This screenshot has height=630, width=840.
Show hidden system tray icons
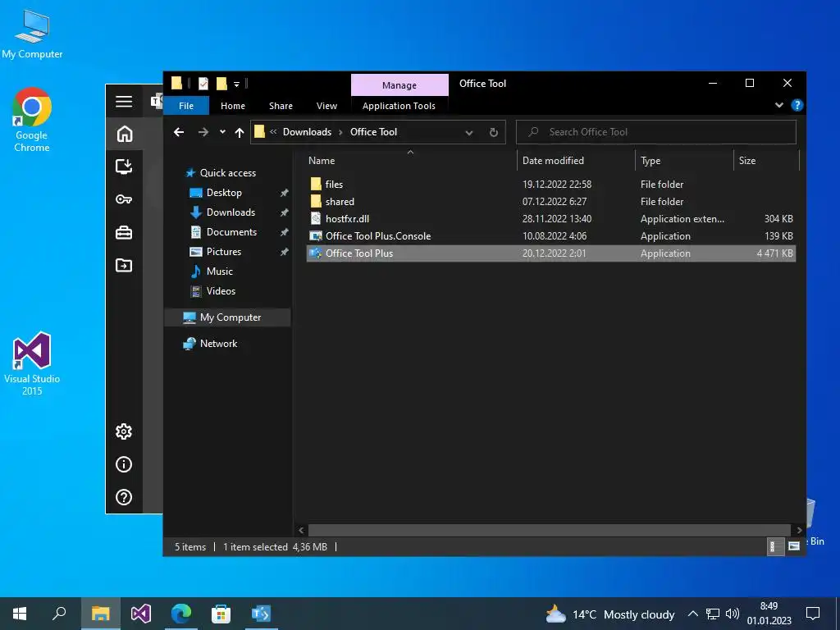tap(692, 614)
